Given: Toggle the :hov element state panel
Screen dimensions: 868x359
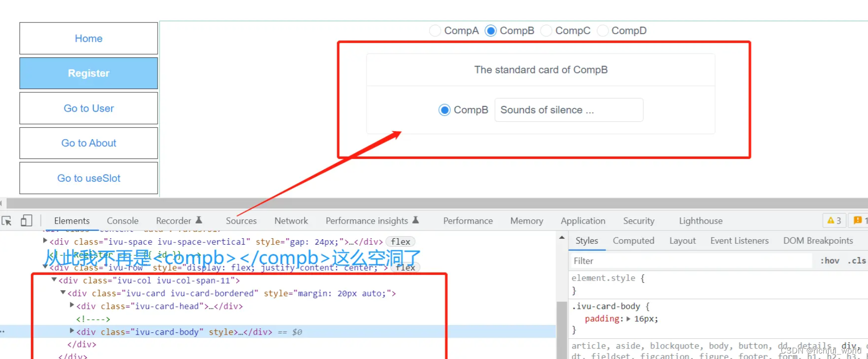Looking at the screenshot, I should point(830,261).
